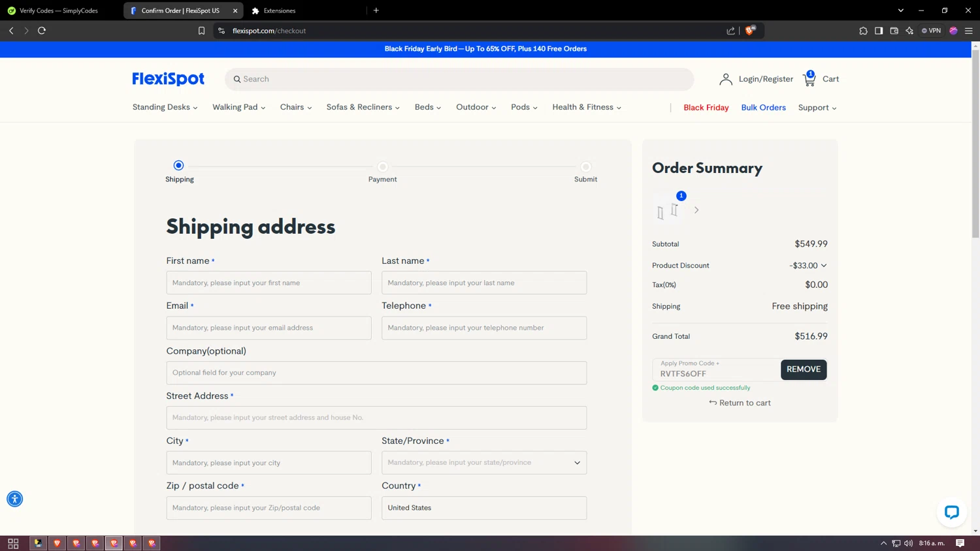
Task: Open the notification center icon
Action: pos(960,543)
